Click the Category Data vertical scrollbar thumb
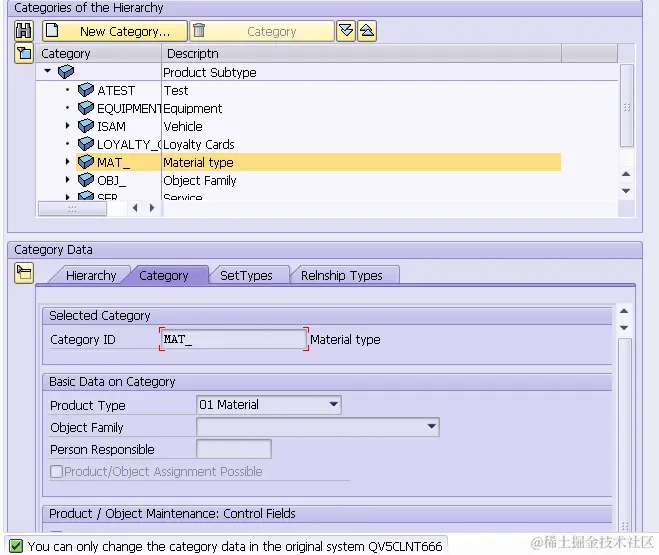659x555 pixels. coord(625,435)
